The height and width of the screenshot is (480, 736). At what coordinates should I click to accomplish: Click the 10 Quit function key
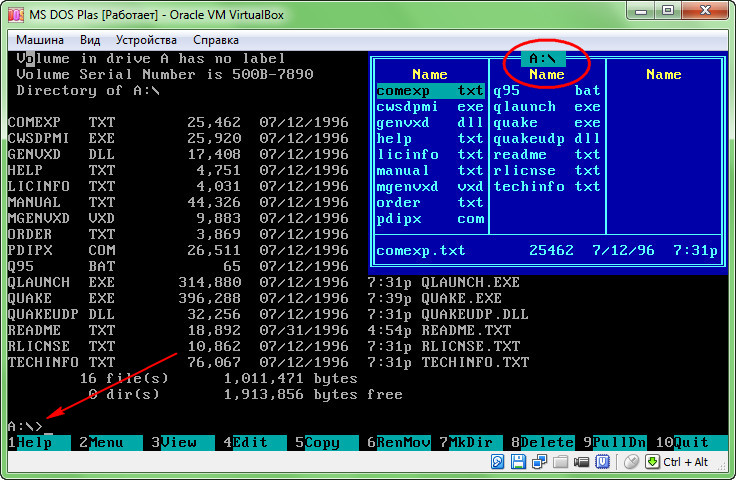coord(691,442)
